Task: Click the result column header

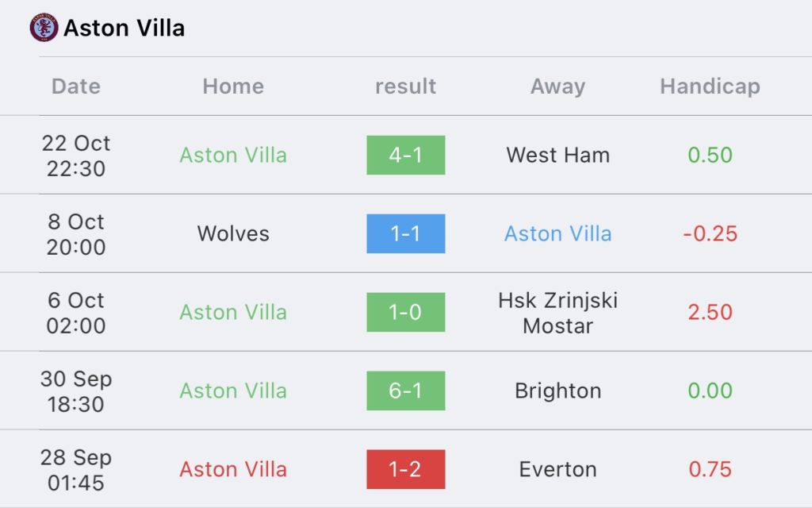Action: click(405, 86)
